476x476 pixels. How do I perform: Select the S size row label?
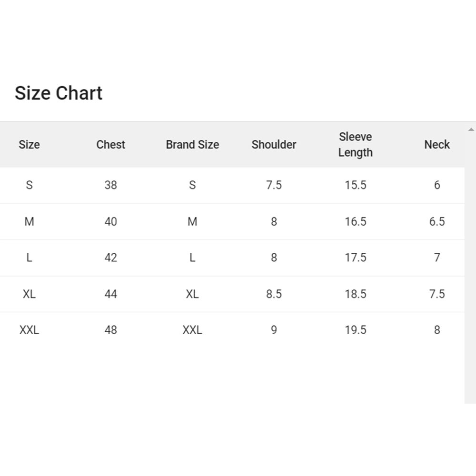tap(29, 185)
